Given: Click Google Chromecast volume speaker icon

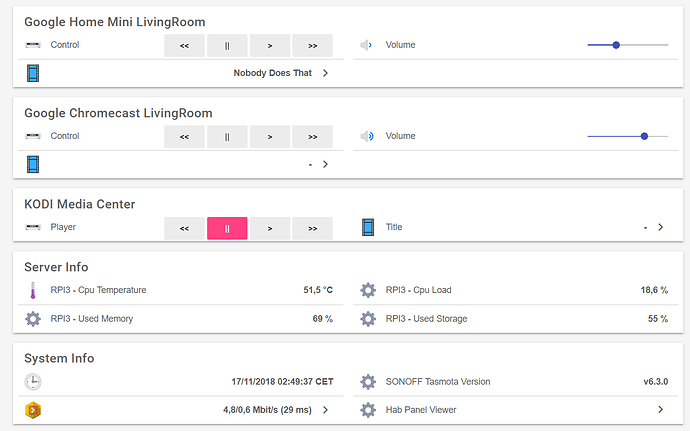Looking at the screenshot, I should point(367,136).
